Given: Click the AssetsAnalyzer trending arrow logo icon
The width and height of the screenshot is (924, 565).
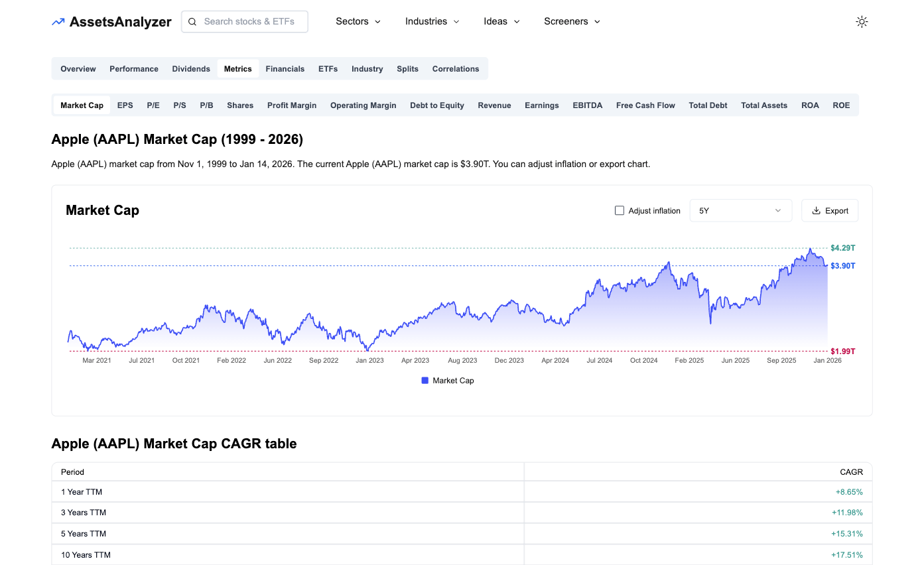Looking at the screenshot, I should [x=58, y=22].
